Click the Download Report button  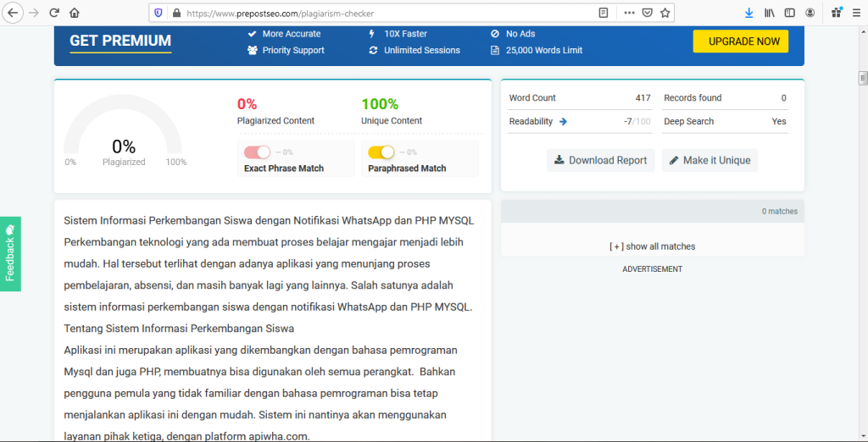600,160
